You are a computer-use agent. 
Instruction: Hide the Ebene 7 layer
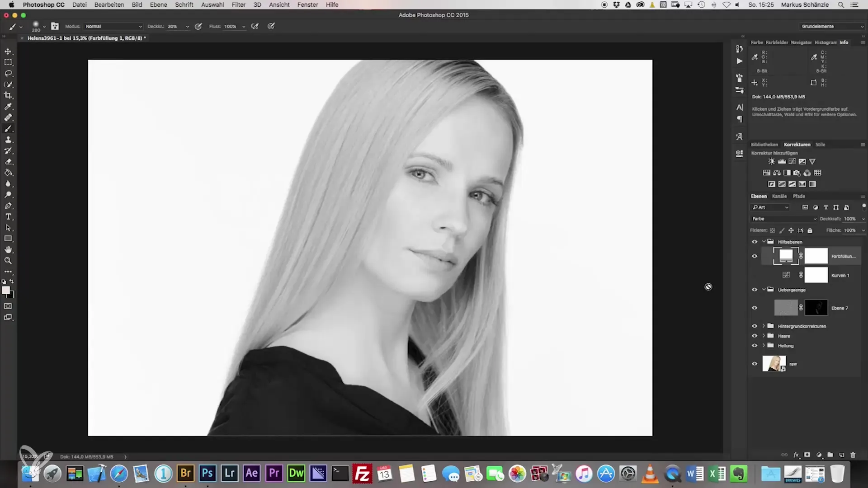tap(754, 308)
